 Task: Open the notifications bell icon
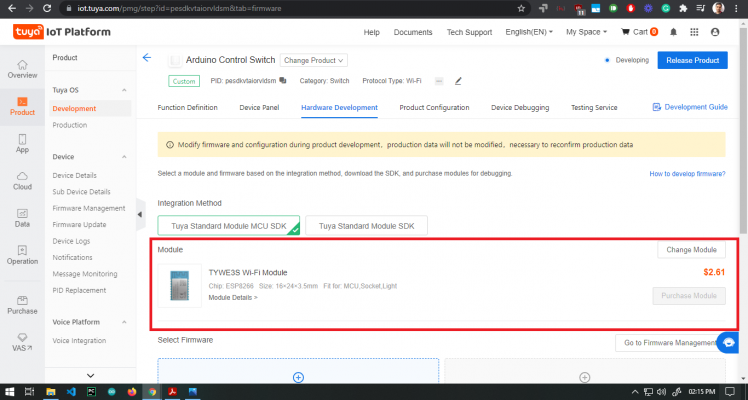pyautogui.click(x=673, y=32)
